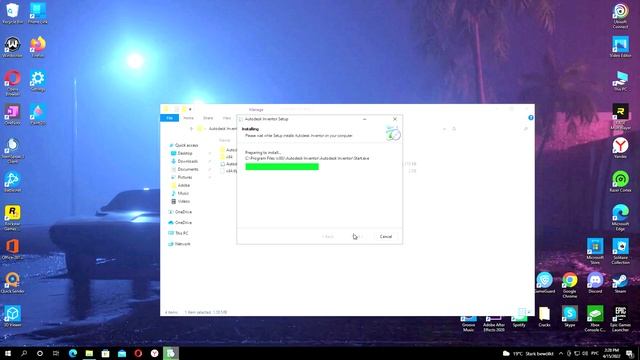Image resolution: width=640 pixels, height=360 pixels.
Task: Go to Adobe folder in the navigation pane
Action: (x=183, y=185)
